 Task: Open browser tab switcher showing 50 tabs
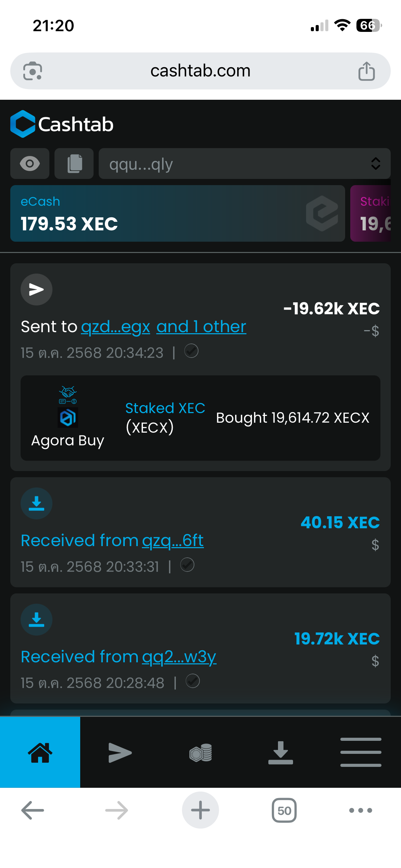[284, 810]
